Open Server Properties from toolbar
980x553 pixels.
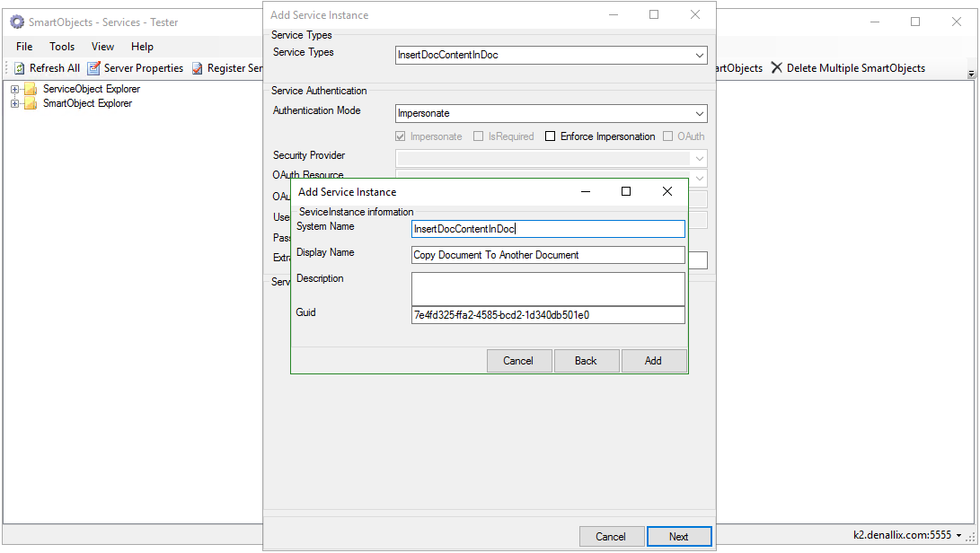pyautogui.click(x=93, y=68)
